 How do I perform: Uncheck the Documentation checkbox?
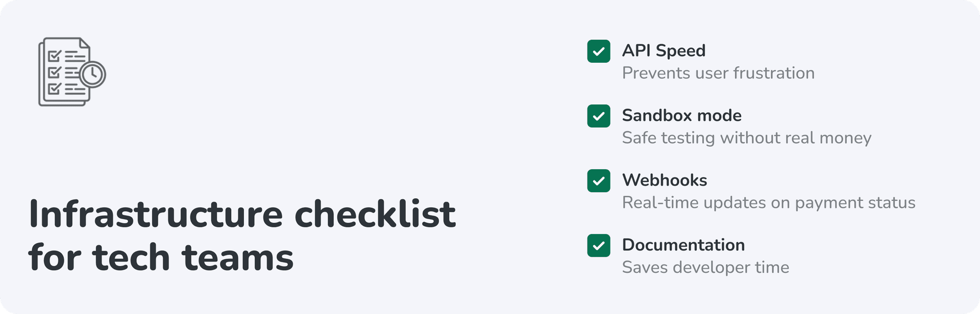pos(599,245)
